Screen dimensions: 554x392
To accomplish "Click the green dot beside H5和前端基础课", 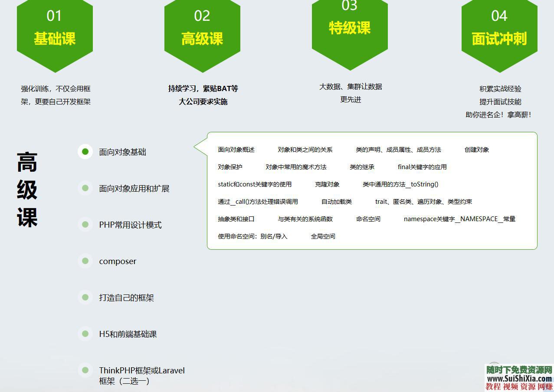I will 85,334.
